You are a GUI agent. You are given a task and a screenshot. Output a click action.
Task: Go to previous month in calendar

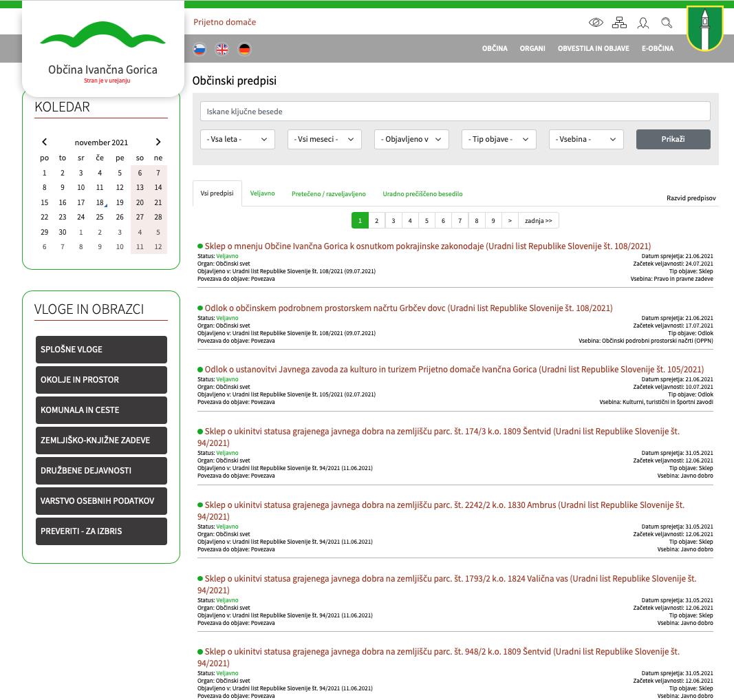[x=45, y=142]
